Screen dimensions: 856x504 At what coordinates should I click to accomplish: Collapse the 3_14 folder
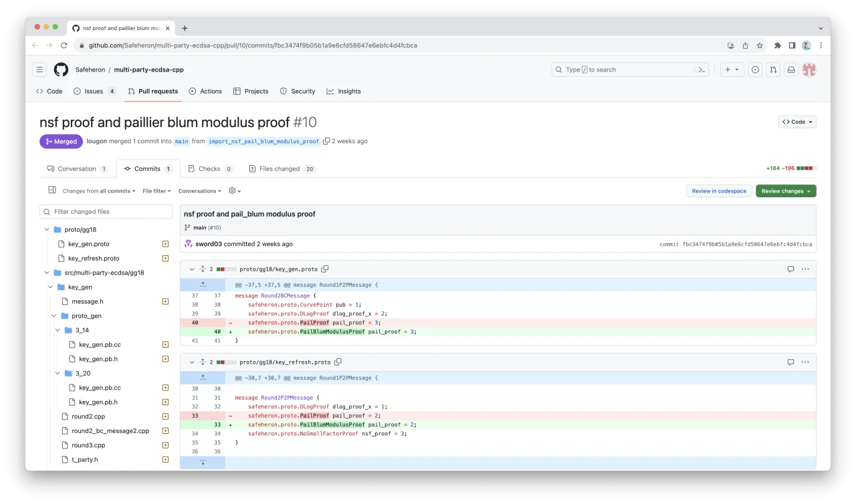click(x=58, y=330)
